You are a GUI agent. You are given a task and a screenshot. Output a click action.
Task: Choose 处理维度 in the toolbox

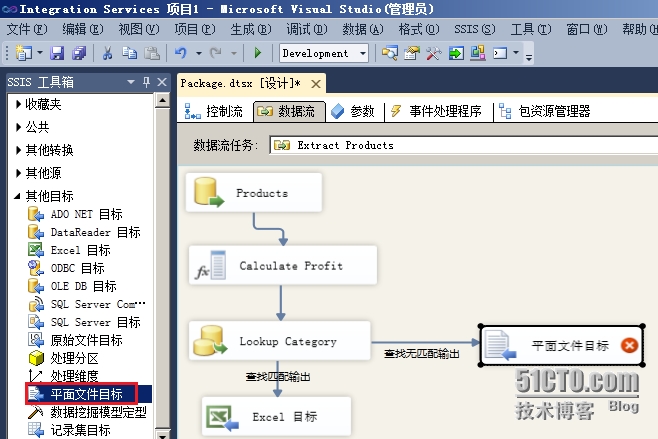(x=64, y=376)
